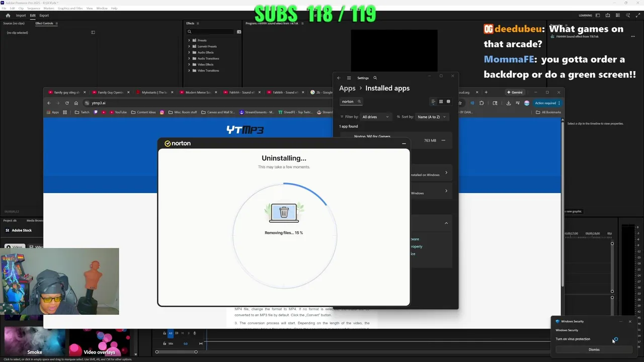
Task: Open the Content Ideas bookmark folder
Action: coord(143,112)
